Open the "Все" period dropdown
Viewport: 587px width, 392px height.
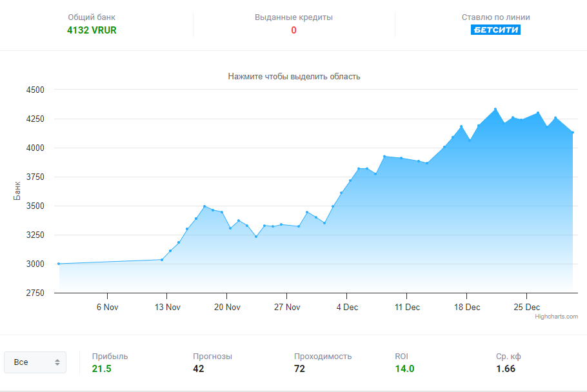(x=35, y=362)
